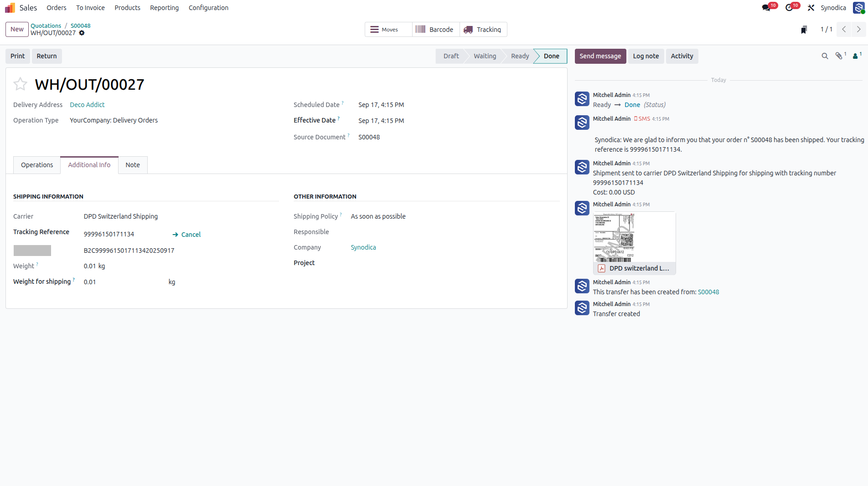Open the Reporting menu
Image resolution: width=868 pixels, height=486 pixels.
pyautogui.click(x=165, y=8)
